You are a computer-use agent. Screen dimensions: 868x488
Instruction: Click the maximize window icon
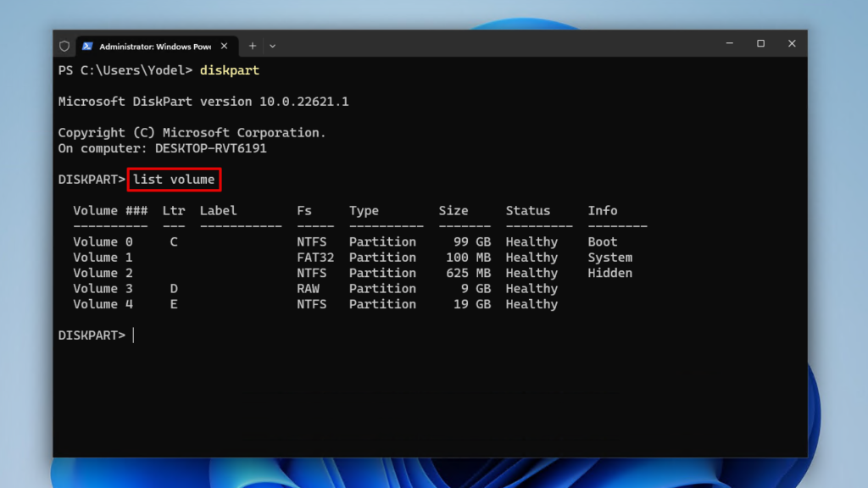pos(760,43)
